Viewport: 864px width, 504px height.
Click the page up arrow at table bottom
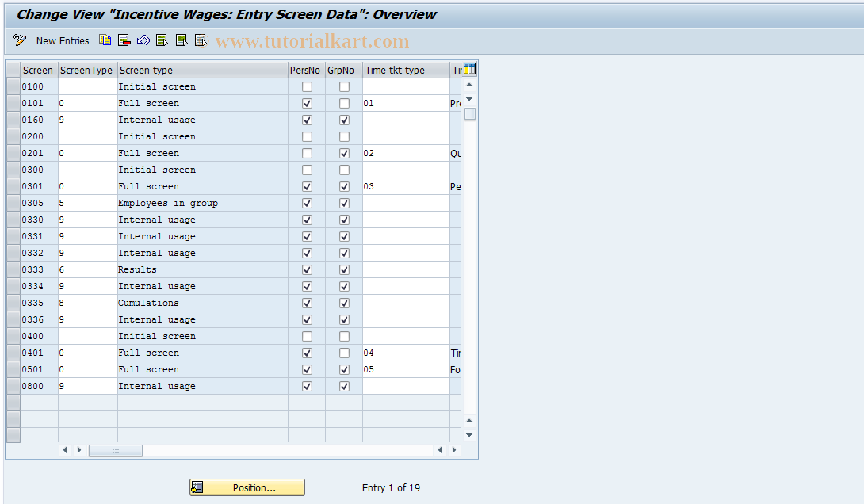coord(469,421)
